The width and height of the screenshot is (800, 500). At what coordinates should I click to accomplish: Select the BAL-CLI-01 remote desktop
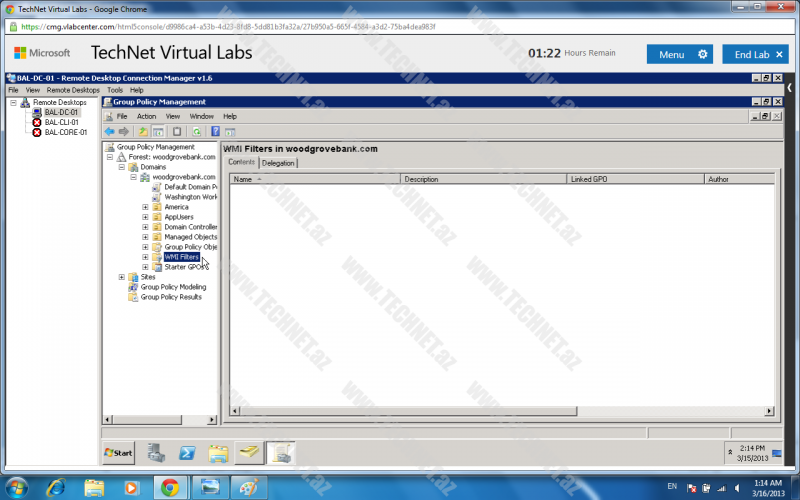point(61,122)
